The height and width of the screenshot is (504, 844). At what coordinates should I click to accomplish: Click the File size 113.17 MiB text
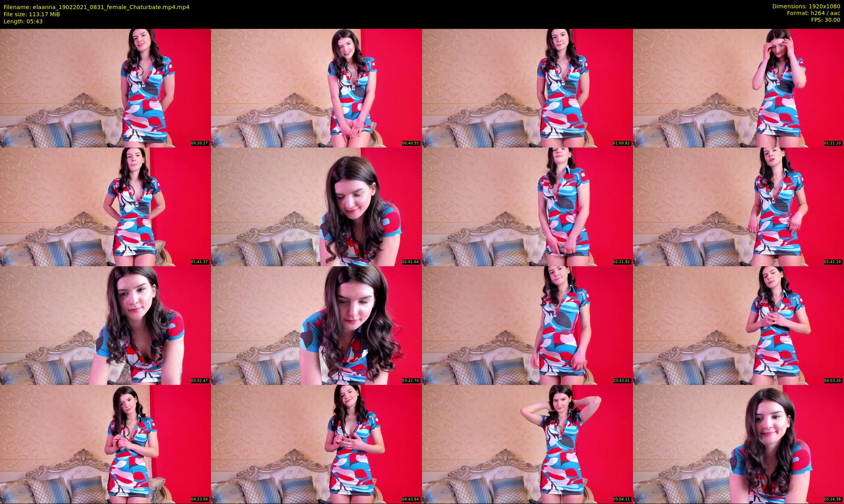pos(32,14)
